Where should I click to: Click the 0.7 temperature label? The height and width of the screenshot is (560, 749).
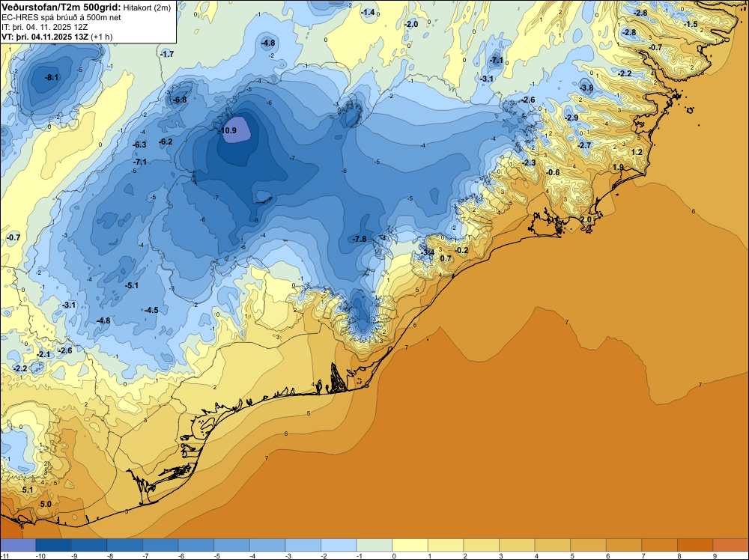[x=445, y=259]
